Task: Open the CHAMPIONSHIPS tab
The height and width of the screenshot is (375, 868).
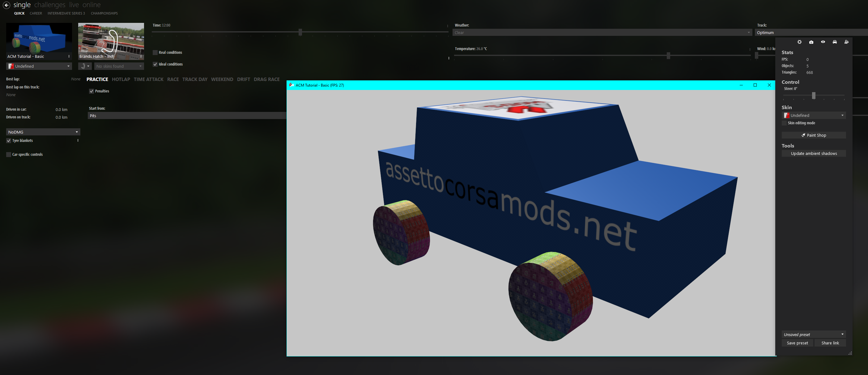Action: (x=104, y=13)
